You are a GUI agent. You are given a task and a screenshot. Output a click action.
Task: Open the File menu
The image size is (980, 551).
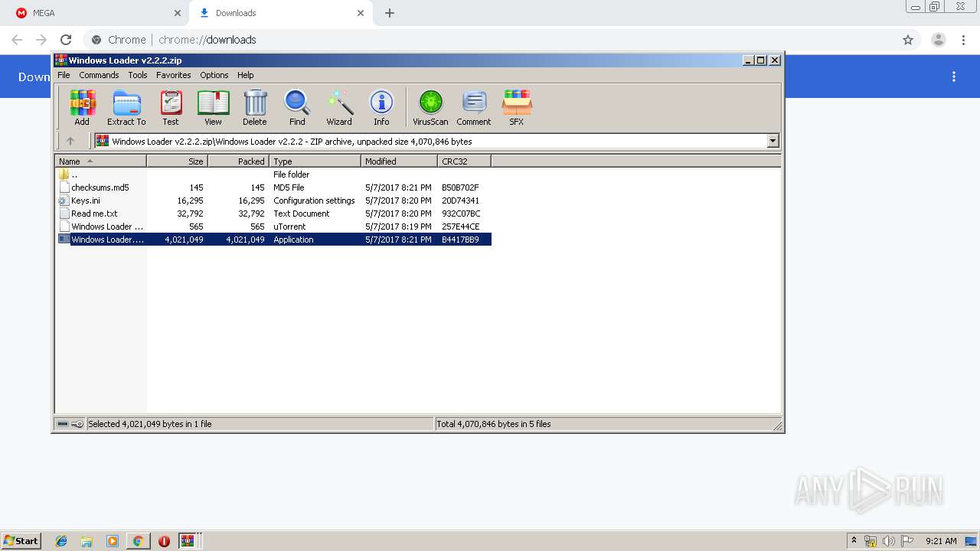64,75
